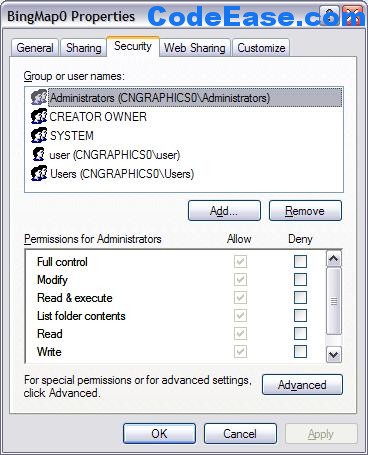Open Advanced permission settings
The image size is (368, 455).
[x=302, y=385]
